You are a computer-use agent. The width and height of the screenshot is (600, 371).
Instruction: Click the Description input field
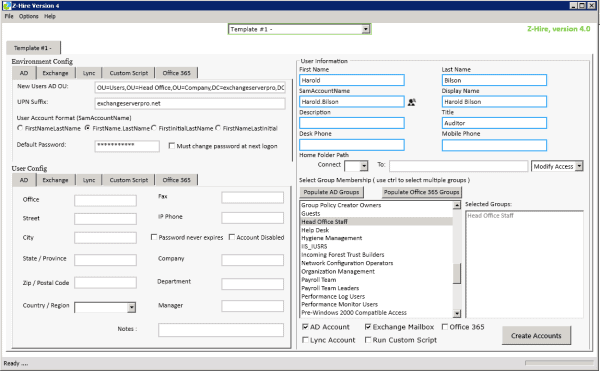[352, 123]
